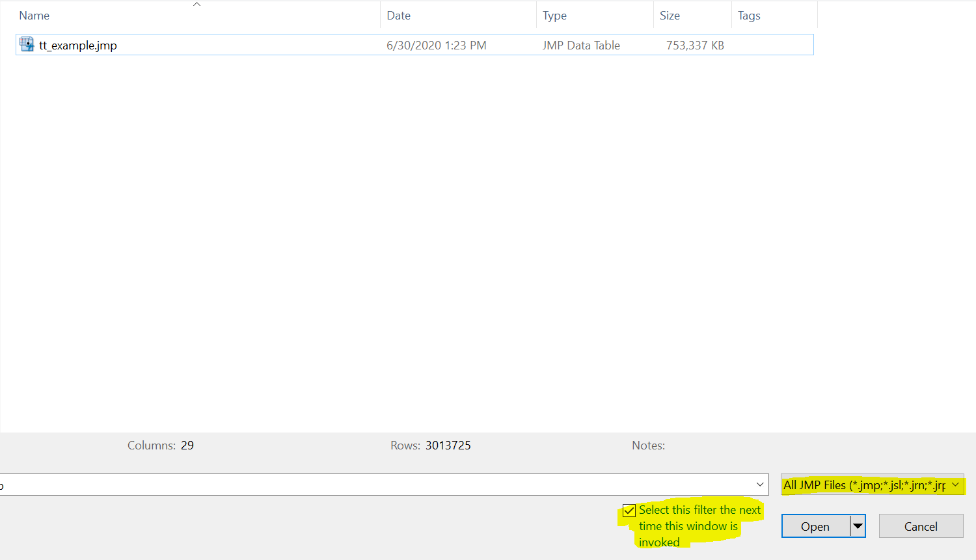Expand the file name combo box arrow
The height and width of the screenshot is (560, 976).
pyautogui.click(x=759, y=485)
